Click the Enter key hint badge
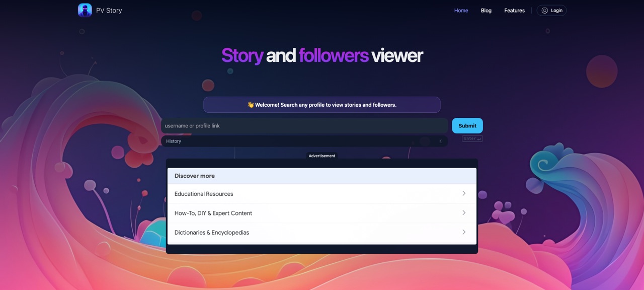The height and width of the screenshot is (290, 644). [472, 139]
